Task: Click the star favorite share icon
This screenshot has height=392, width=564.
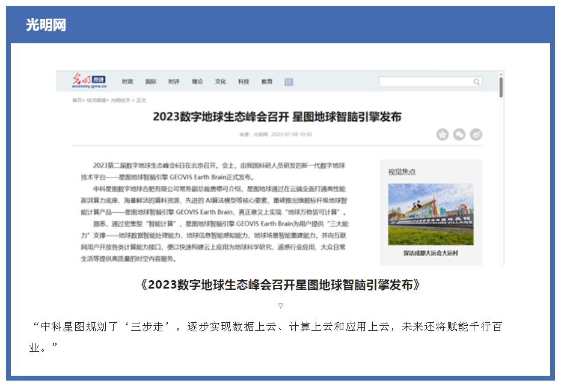Action: click(443, 135)
